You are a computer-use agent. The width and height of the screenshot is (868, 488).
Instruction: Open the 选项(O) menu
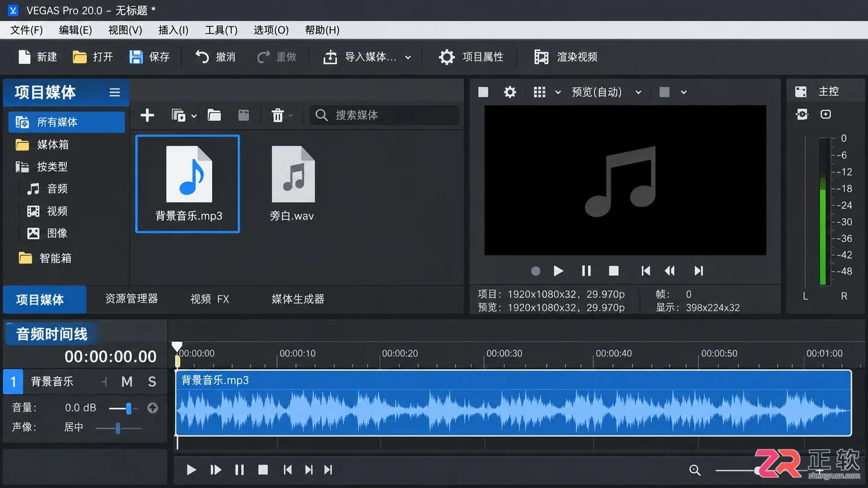[x=271, y=30]
